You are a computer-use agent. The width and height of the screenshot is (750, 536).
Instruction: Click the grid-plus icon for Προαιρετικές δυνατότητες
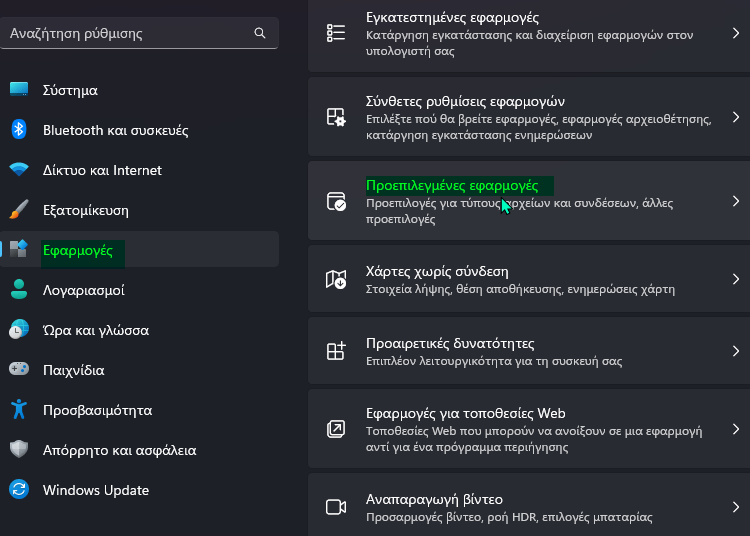tap(336, 351)
